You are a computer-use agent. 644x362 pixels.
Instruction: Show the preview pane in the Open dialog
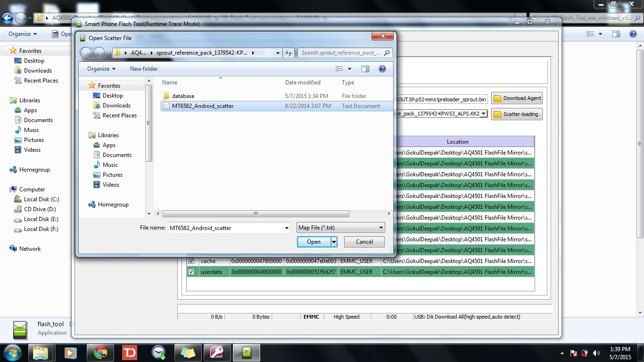click(x=365, y=69)
